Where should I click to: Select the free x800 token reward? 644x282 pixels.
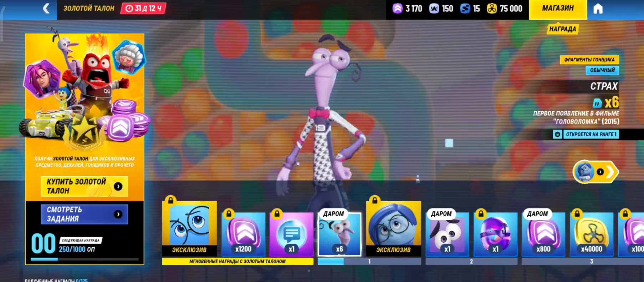543,234
